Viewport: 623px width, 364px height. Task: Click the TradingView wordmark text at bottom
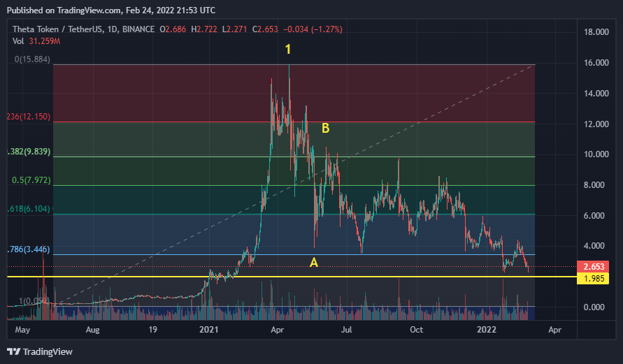click(x=48, y=352)
